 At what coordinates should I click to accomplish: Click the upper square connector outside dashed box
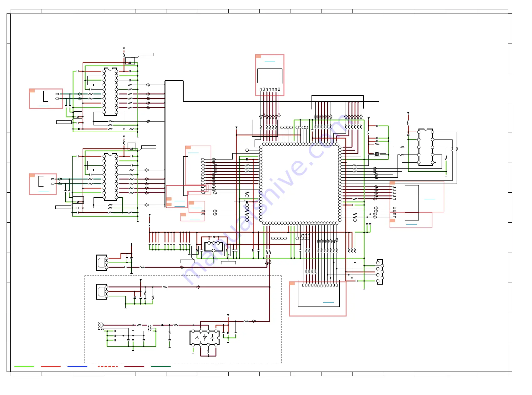(x=102, y=263)
